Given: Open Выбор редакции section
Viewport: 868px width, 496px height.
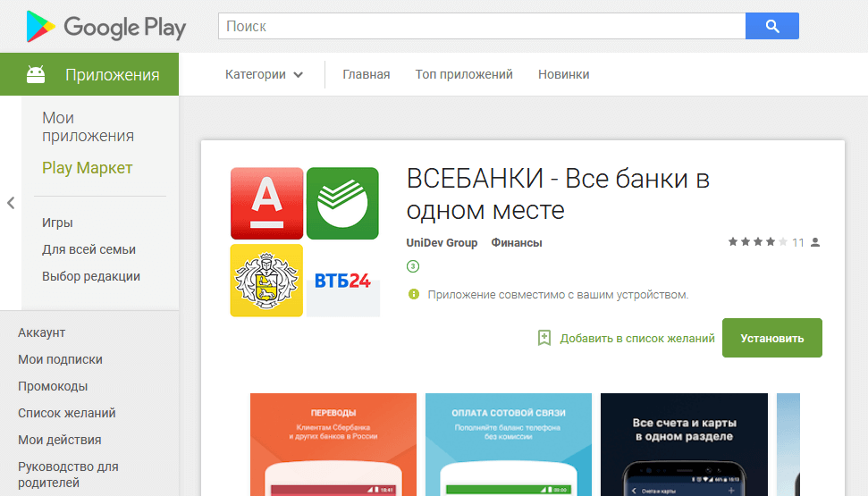Looking at the screenshot, I should click(x=91, y=276).
